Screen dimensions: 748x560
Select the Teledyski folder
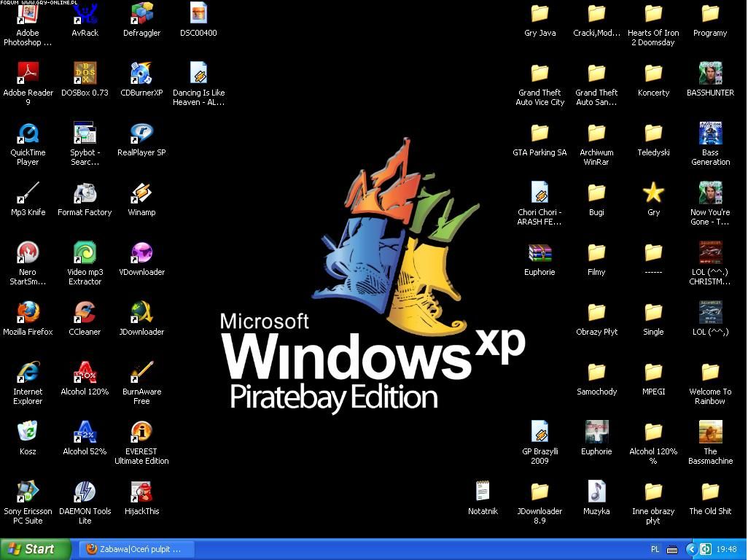click(653, 133)
